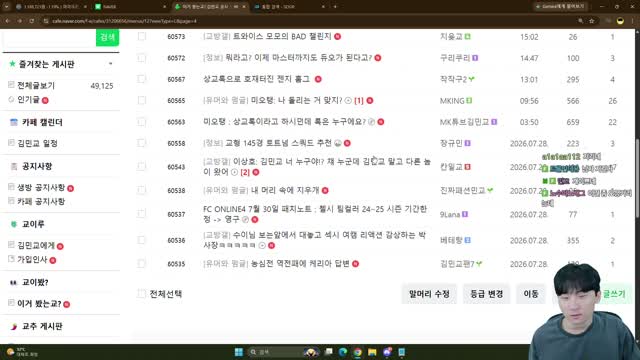Switch to the second browser tab

coord(130,7)
